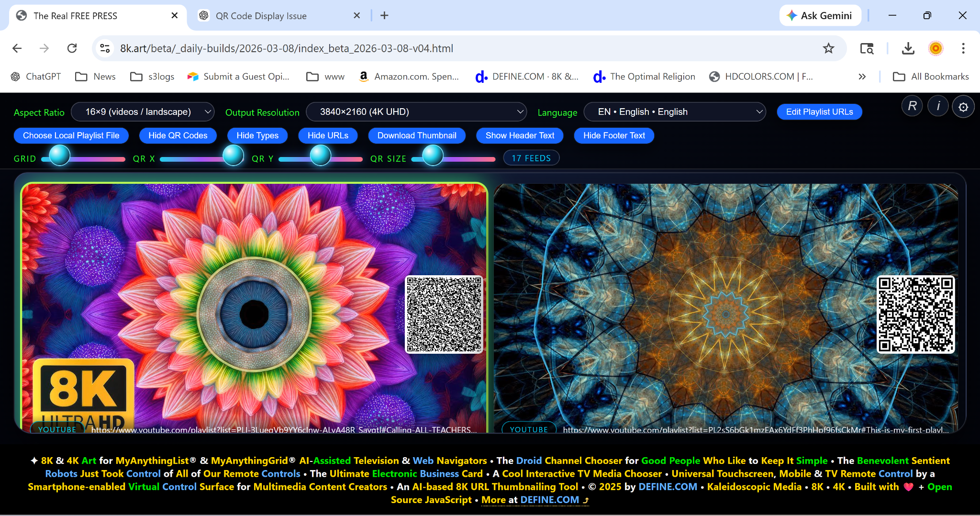Close the QR Code Display Issue tab

[x=356, y=15]
